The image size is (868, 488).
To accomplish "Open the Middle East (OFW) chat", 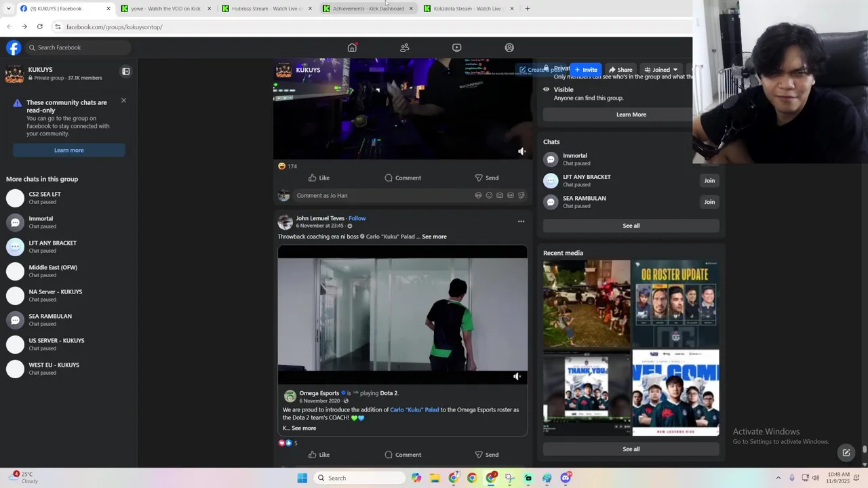I will point(68,271).
